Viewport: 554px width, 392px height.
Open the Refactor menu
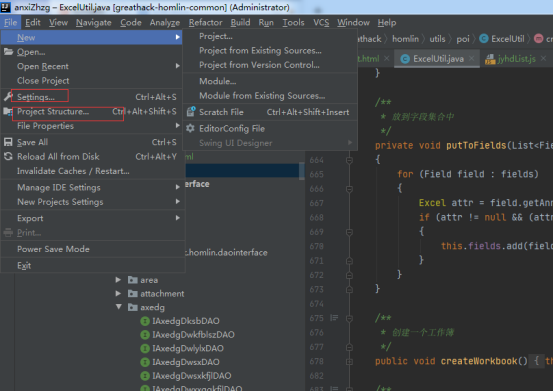click(x=205, y=23)
